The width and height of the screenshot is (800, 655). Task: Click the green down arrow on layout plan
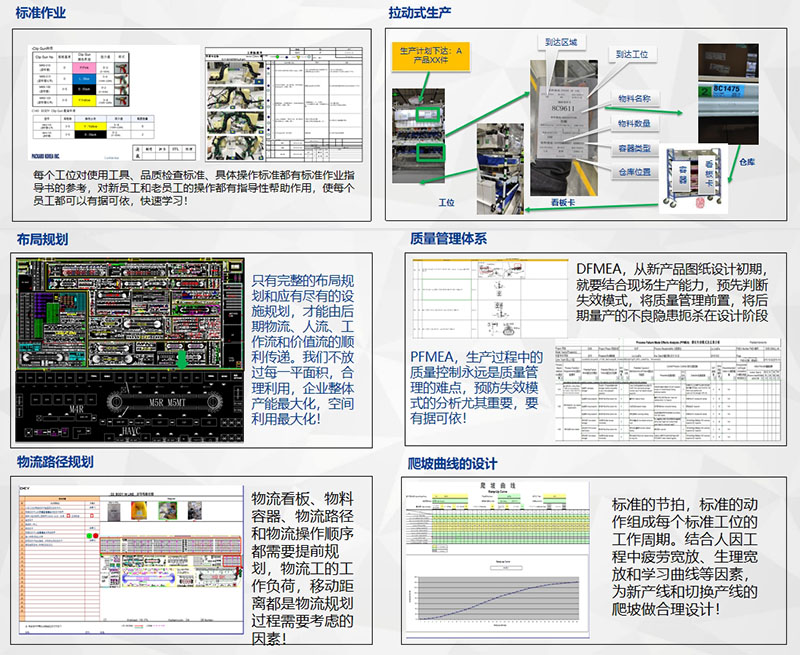tap(182, 359)
